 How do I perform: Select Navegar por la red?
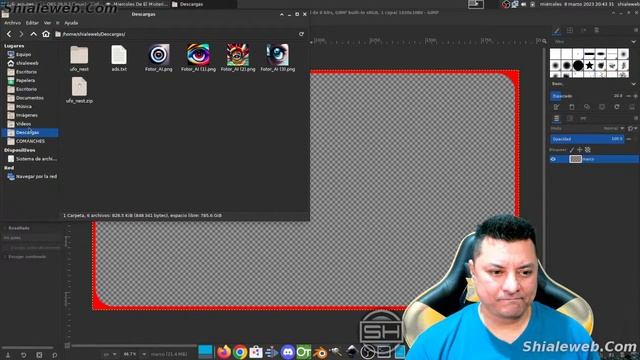[31, 176]
